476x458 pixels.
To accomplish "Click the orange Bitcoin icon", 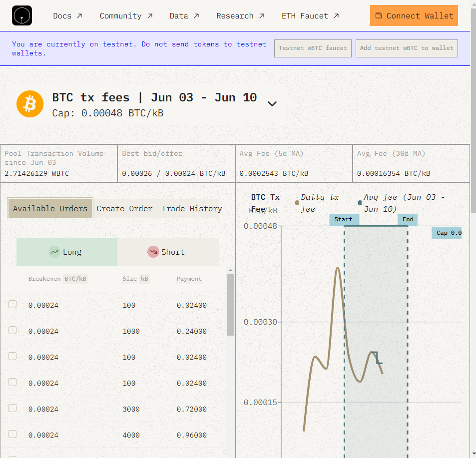I will tap(30, 104).
